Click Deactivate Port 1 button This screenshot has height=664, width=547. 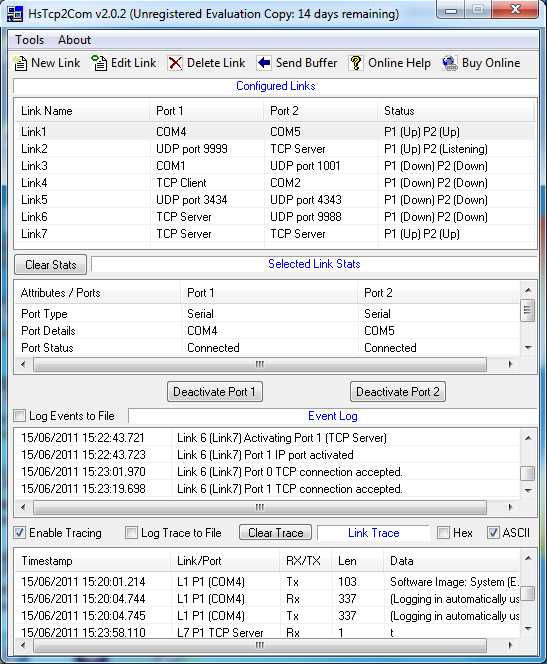215,392
